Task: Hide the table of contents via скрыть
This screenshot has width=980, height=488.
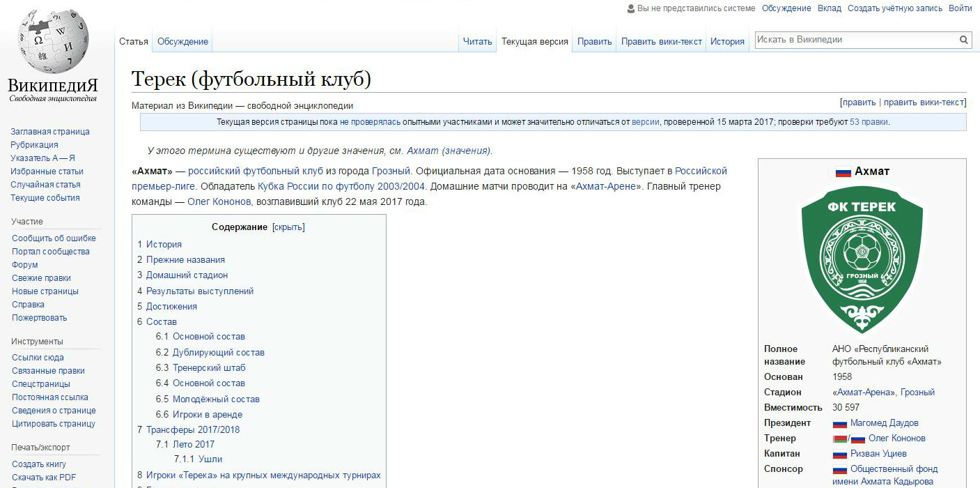Action: coord(288,227)
